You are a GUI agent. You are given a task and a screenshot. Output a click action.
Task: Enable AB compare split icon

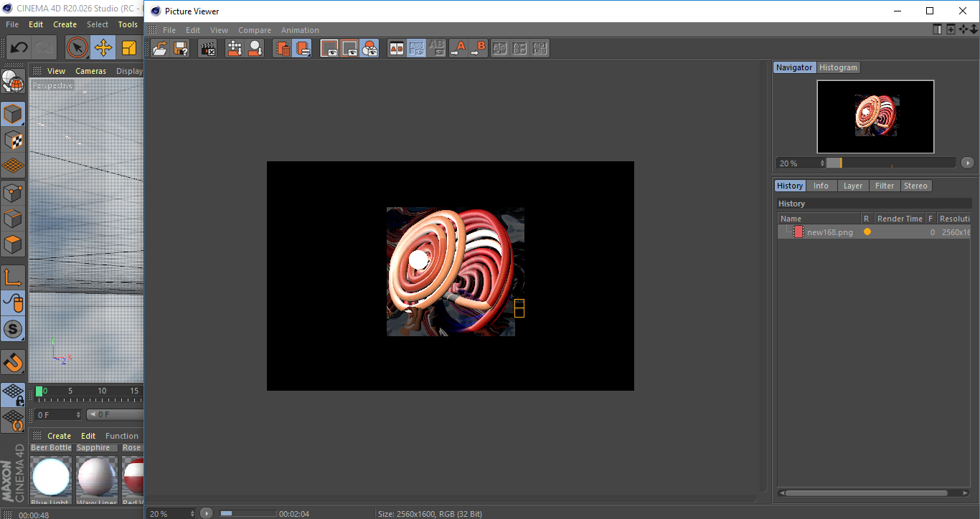point(396,48)
